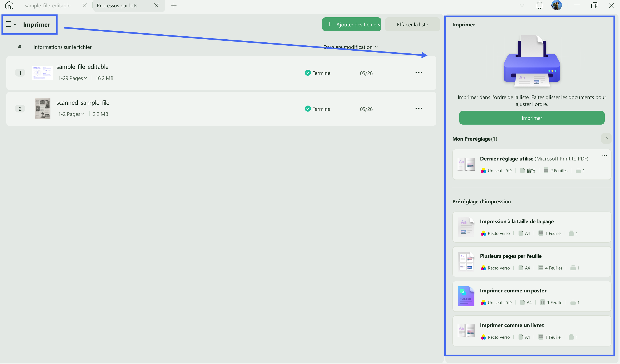
Task: Click Informations sur le fichier column header
Action: pyautogui.click(x=63, y=47)
